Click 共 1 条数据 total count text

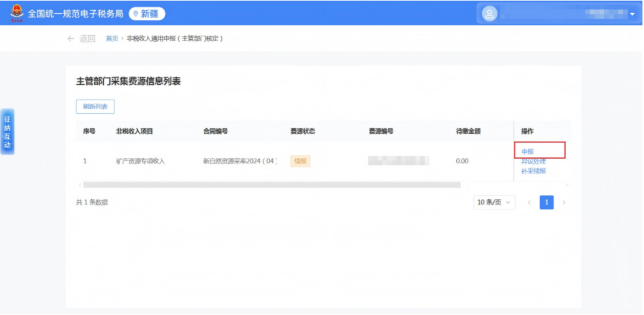[92, 202]
